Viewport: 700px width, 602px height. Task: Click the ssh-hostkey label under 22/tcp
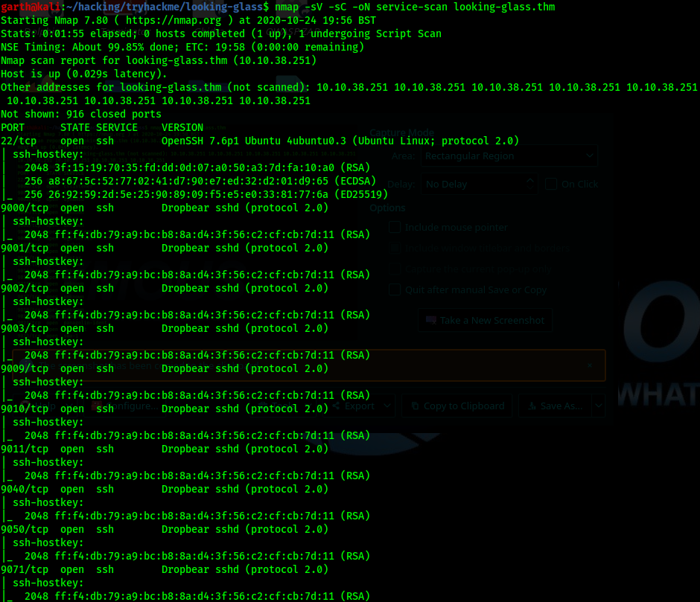coord(48,154)
